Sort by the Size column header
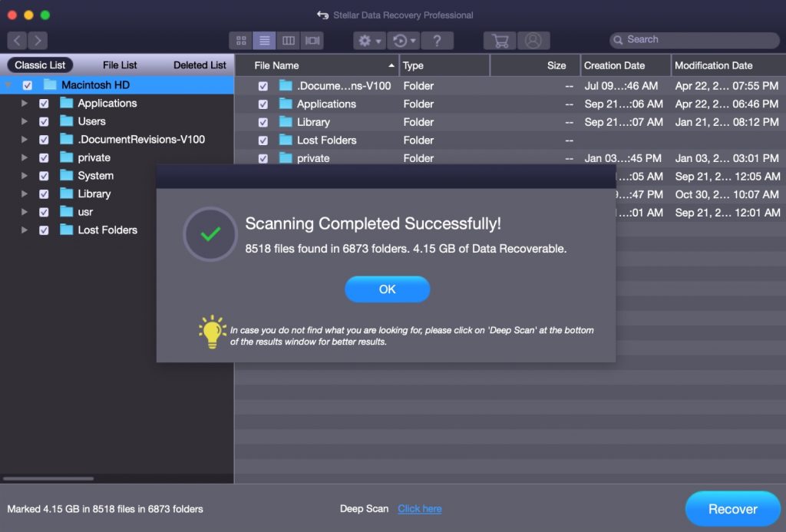The height and width of the screenshot is (532, 786). point(535,66)
